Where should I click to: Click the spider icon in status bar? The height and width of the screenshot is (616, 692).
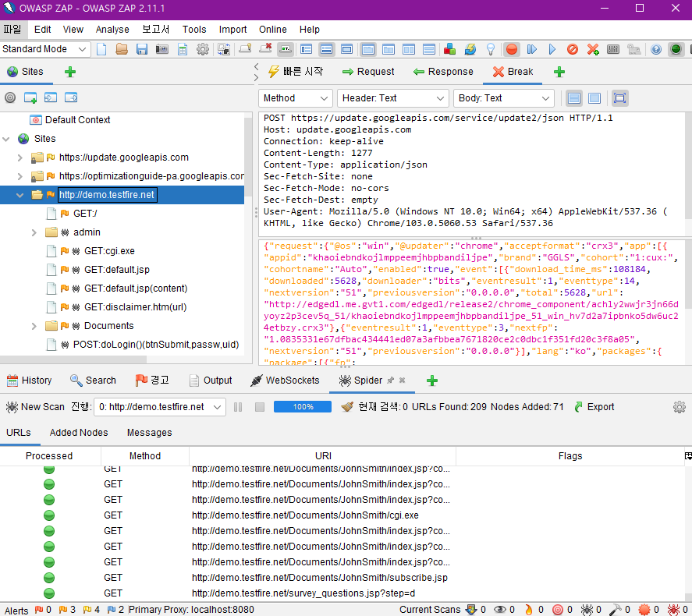[x=587, y=610]
